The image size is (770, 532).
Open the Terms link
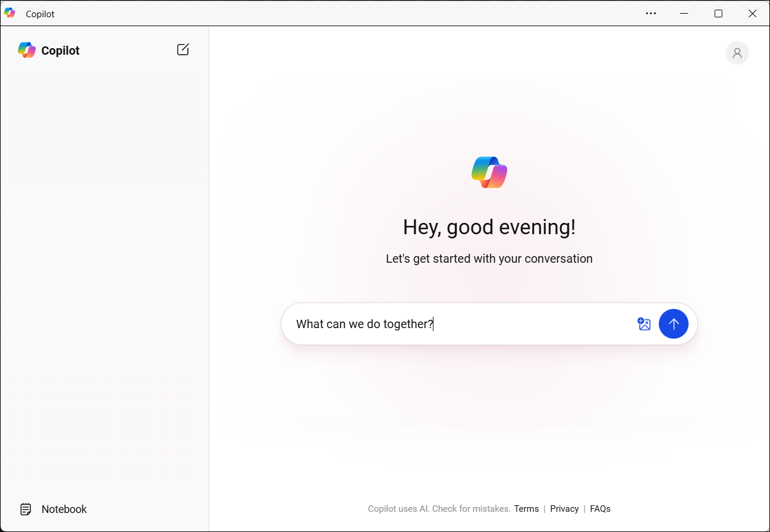coord(526,509)
